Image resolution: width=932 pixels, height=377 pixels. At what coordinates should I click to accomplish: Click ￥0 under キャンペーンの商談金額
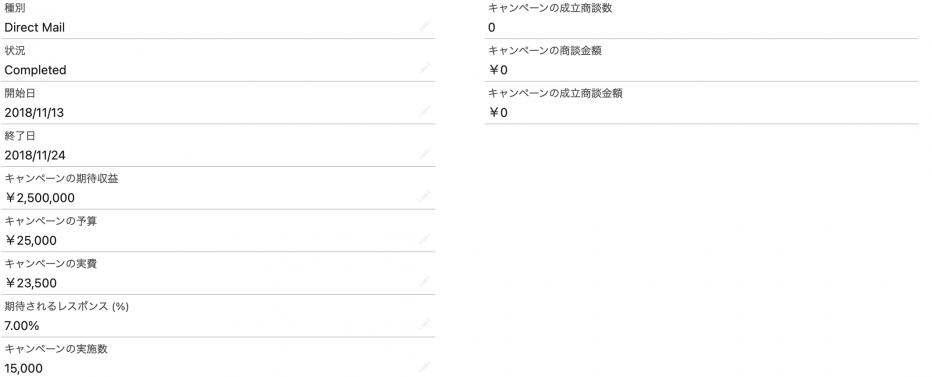pyautogui.click(x=498, y=70)
